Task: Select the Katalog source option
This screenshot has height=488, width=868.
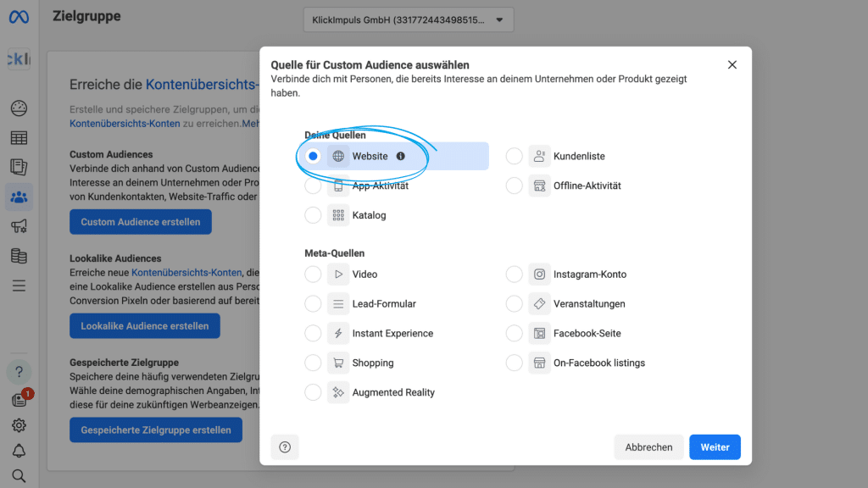Action: (x=313, y=215)
